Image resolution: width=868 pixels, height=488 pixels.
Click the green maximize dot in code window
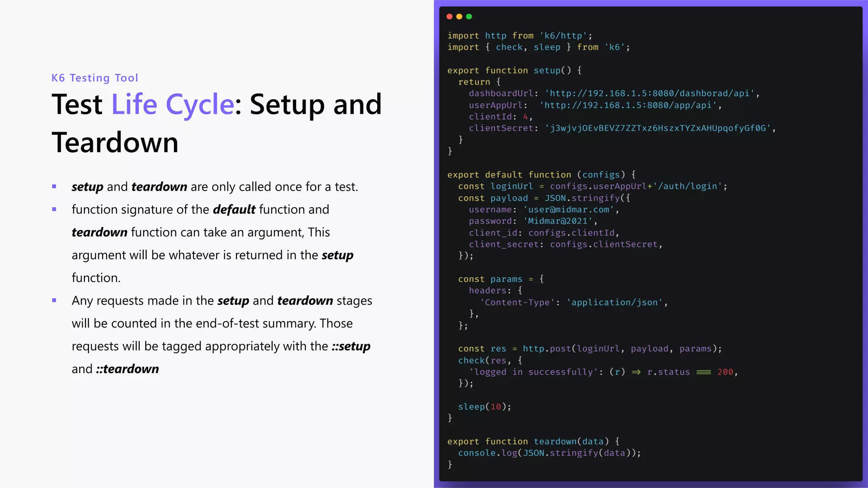click(469, 17)
